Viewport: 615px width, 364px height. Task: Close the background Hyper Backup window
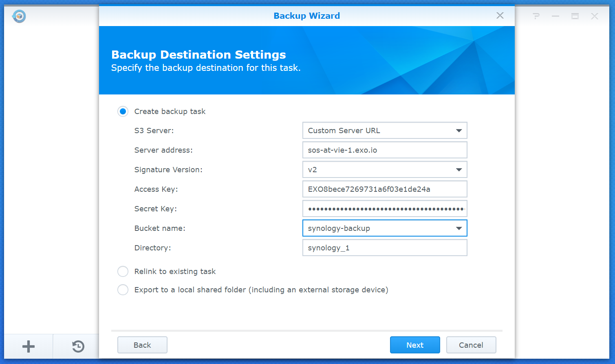[594, 16]
